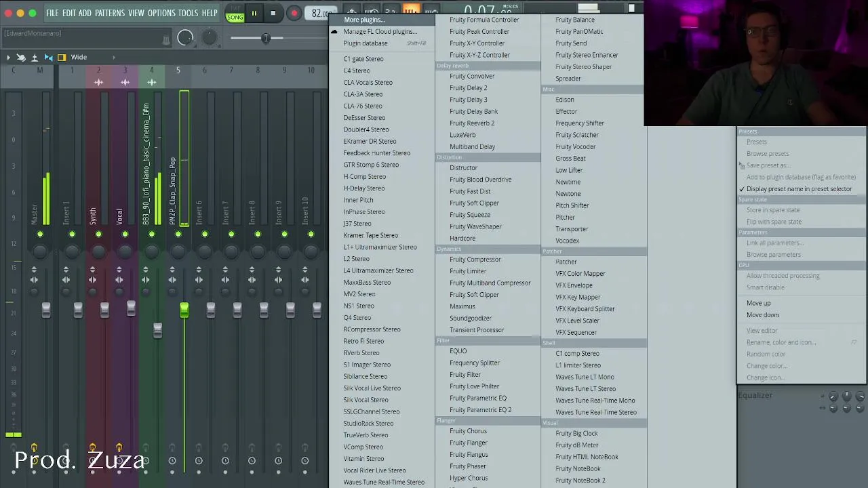Click the BB3 lofi piano volume fader handle

[157, 329]
